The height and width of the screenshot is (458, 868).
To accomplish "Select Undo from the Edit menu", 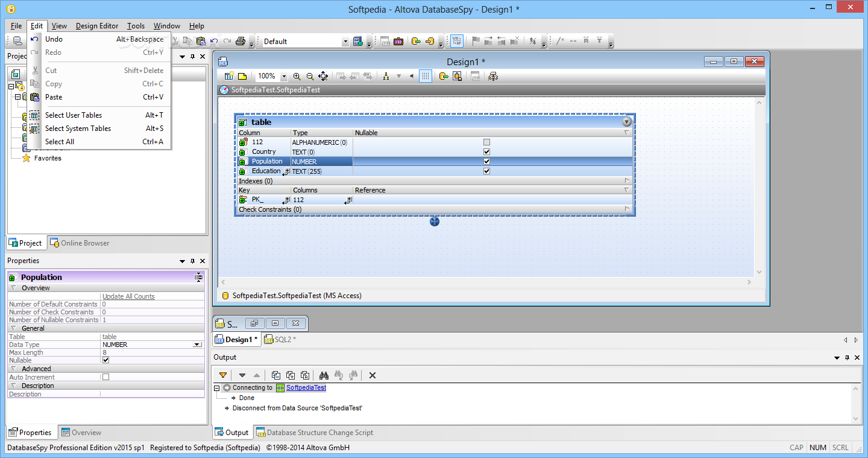I will point(99,39).
